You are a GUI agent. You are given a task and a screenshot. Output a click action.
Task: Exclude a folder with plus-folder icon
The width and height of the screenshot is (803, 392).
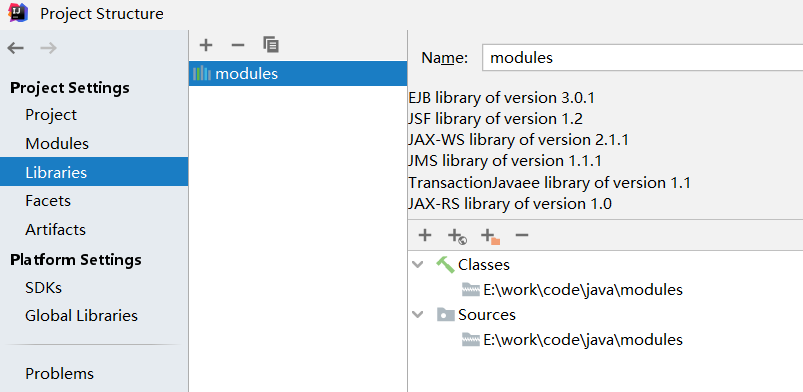pyautogui.click(x=490, y=236)
